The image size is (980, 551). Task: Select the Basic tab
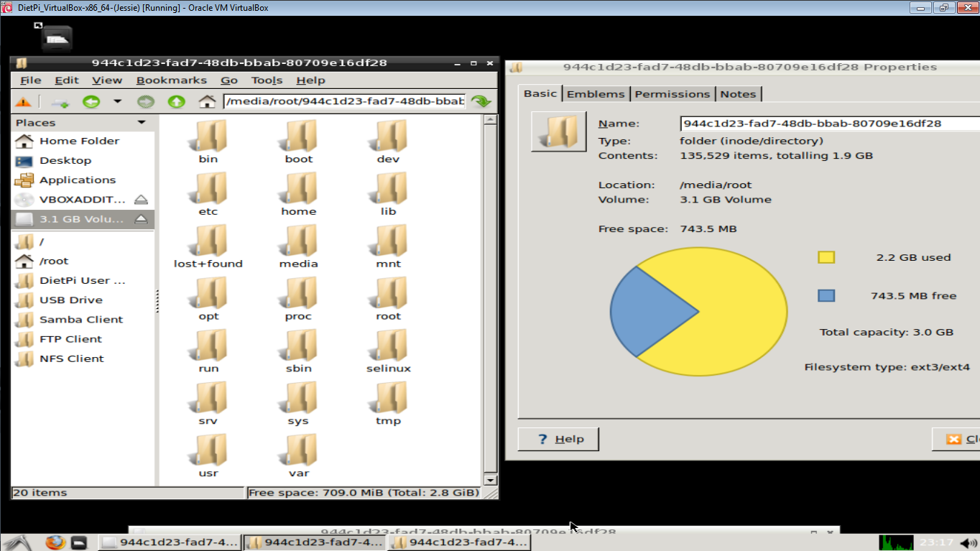540,93
